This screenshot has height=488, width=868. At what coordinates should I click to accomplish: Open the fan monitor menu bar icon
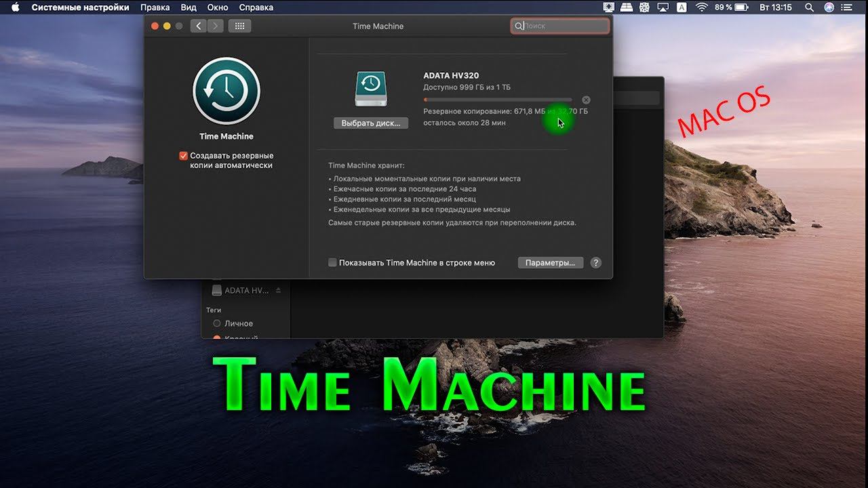644,7
